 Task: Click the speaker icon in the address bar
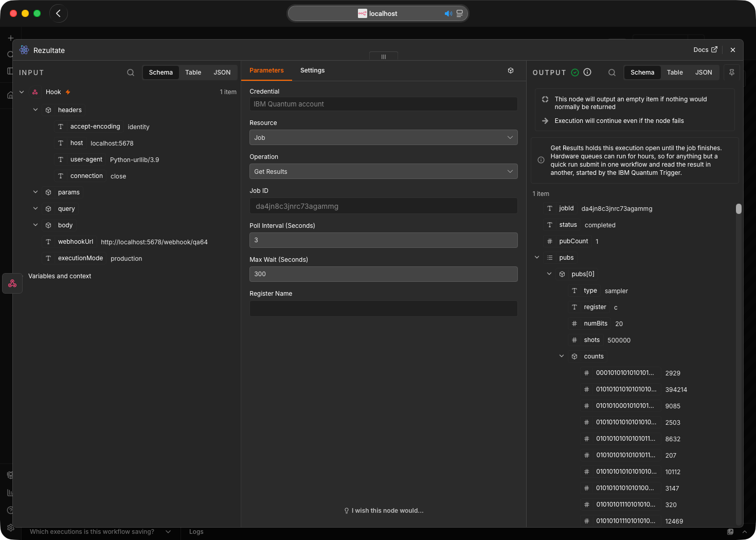click(448, 13)
